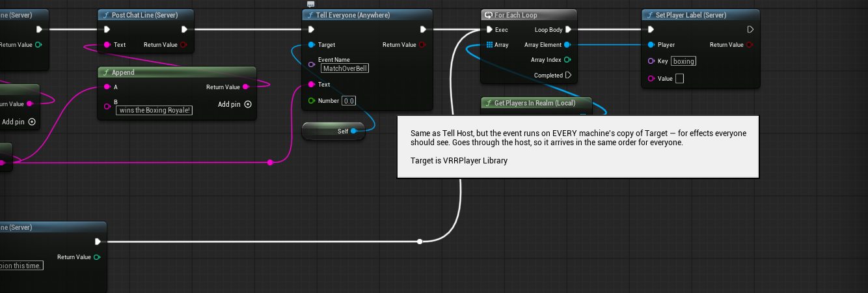Viewport: 868px width, 293px height.
Task: Click Set Player Label output execution pin
Action: pos(750,29)
